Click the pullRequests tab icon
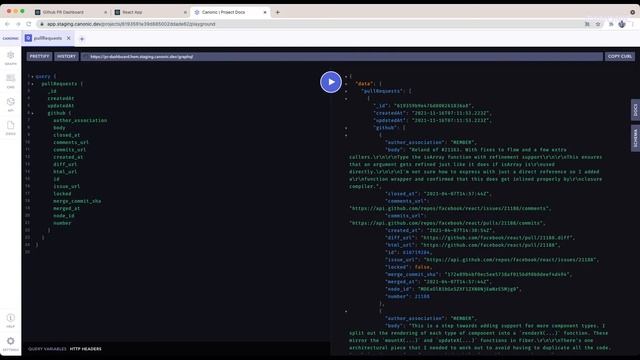This screenshot has width=640, height=360. coord(28,38)
